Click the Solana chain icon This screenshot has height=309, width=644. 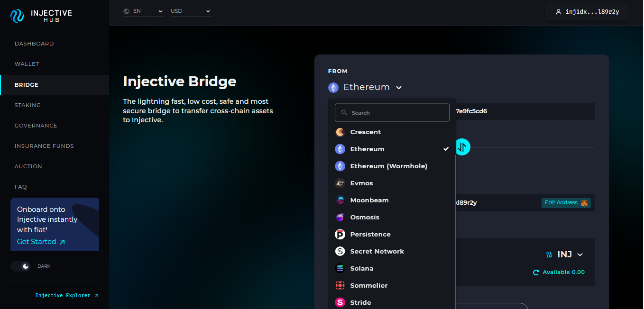[340, 269]
